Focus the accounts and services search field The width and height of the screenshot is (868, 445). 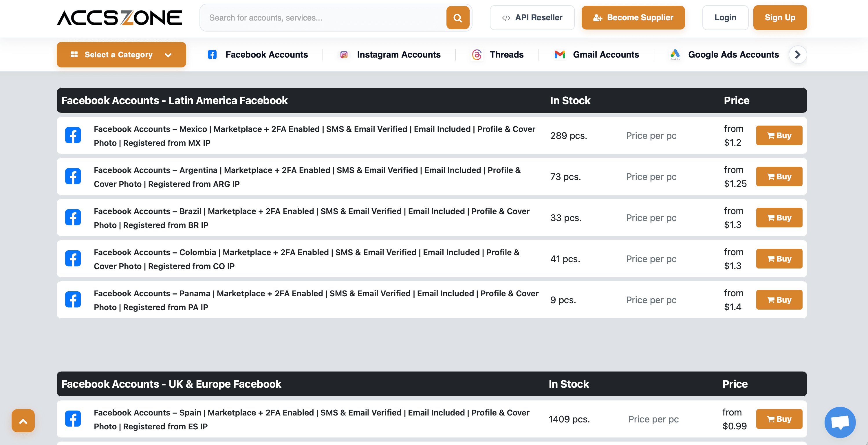coord(323,17)
